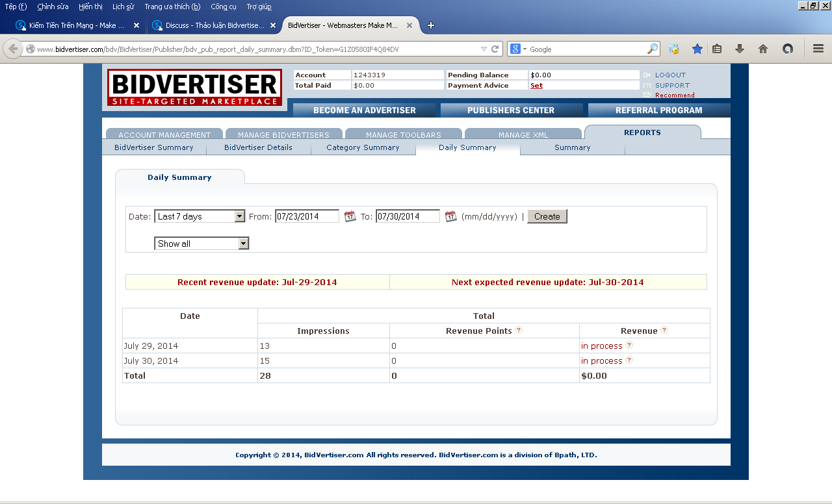This screenshot has width=832, height=504.
Task: Click the Create button
Action: [547, 216]
